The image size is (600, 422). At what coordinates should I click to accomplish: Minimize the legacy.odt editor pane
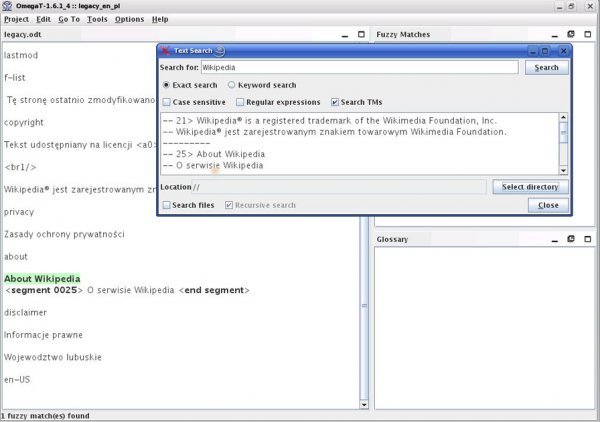pyautogui.click(x=345, y=34)
